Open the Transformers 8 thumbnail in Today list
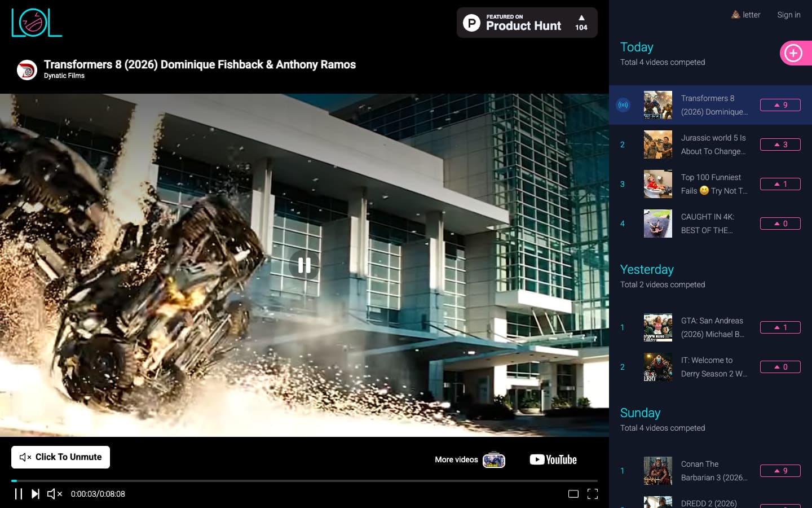Image resolution: width=812 pixels, height=508 pixels. pos(658,105)
